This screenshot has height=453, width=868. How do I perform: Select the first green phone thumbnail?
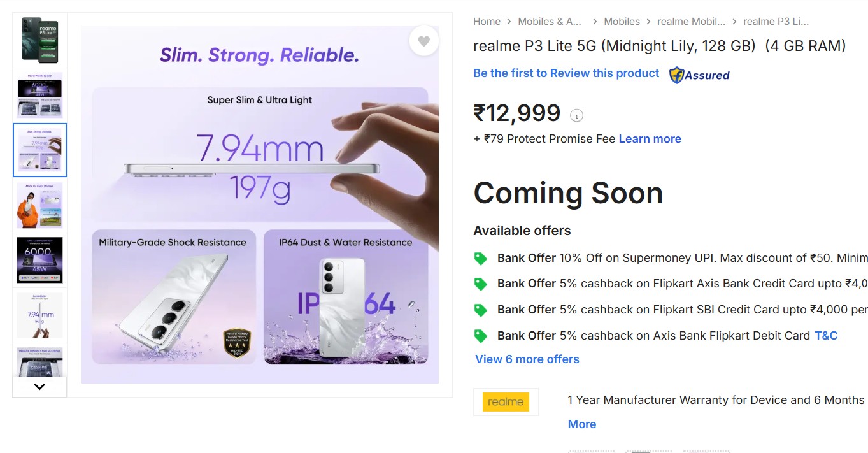pos(39,40)
